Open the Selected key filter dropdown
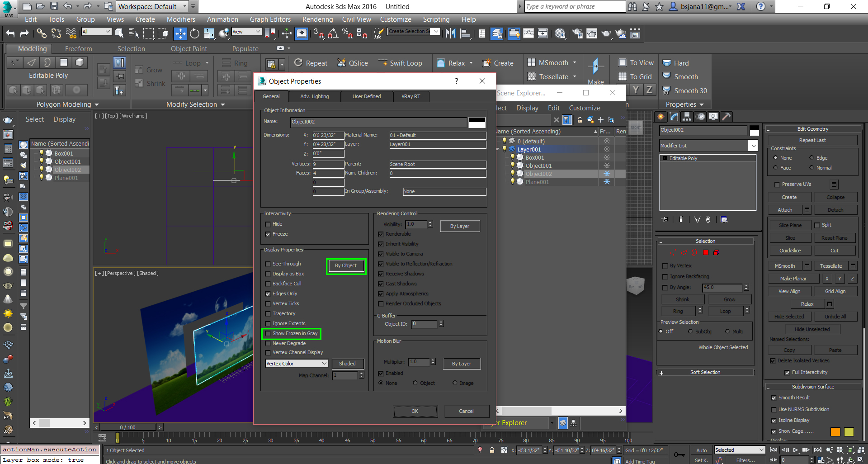868x464 pixels. coord(739,450)
